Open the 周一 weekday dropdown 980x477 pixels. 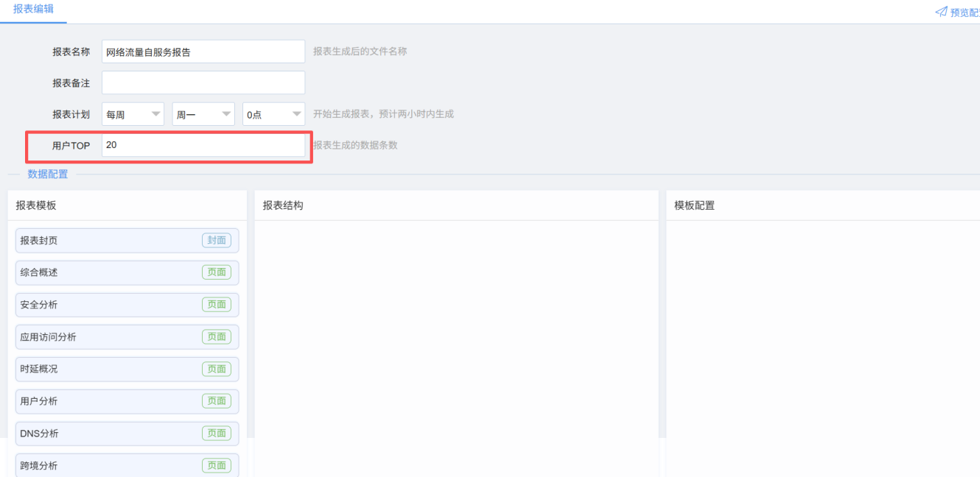[x=203, y=114]
